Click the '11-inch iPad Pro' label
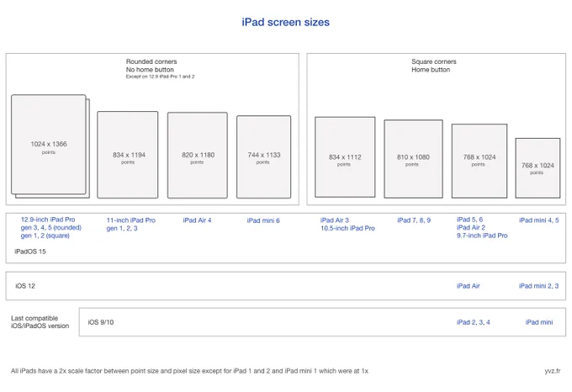572x392 pixels. tap(131, 220)
